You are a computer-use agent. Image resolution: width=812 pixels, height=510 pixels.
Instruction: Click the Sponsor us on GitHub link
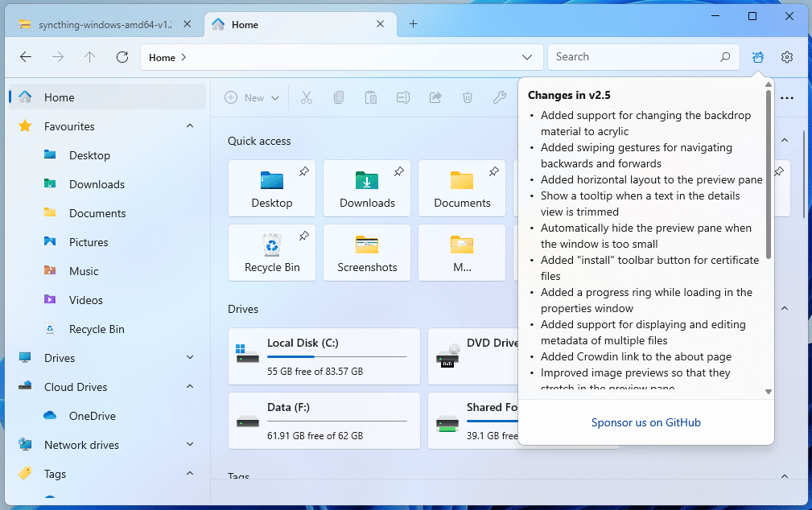[x=645, y=422]
